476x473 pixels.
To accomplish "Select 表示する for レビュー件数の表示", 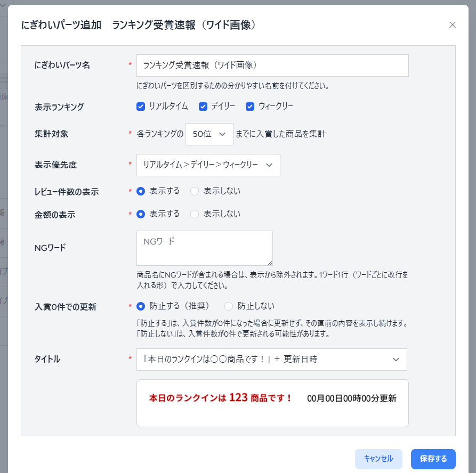I will point(141,191).
